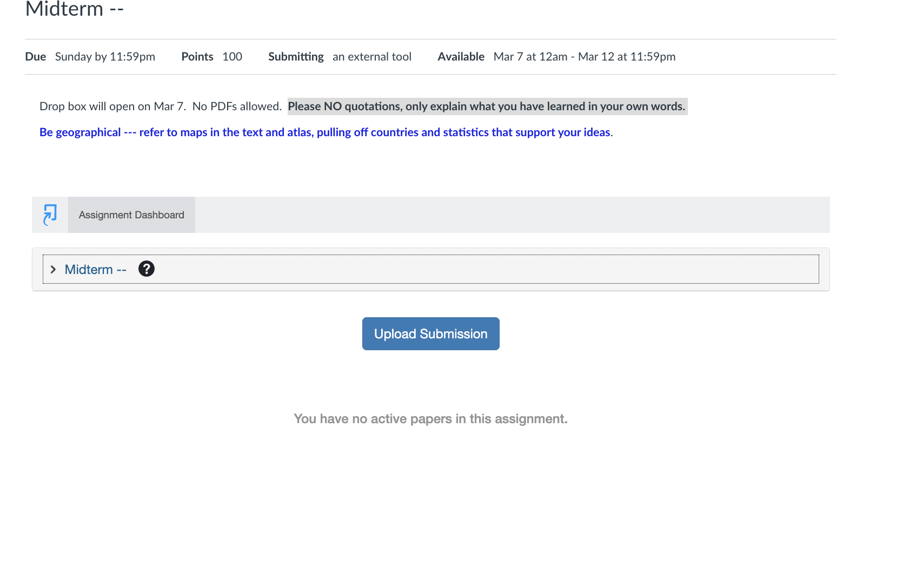Click the 'Drop box will open on Mar 7' text
This screenshot has width=916, height=588.
(x=112, y=106)
